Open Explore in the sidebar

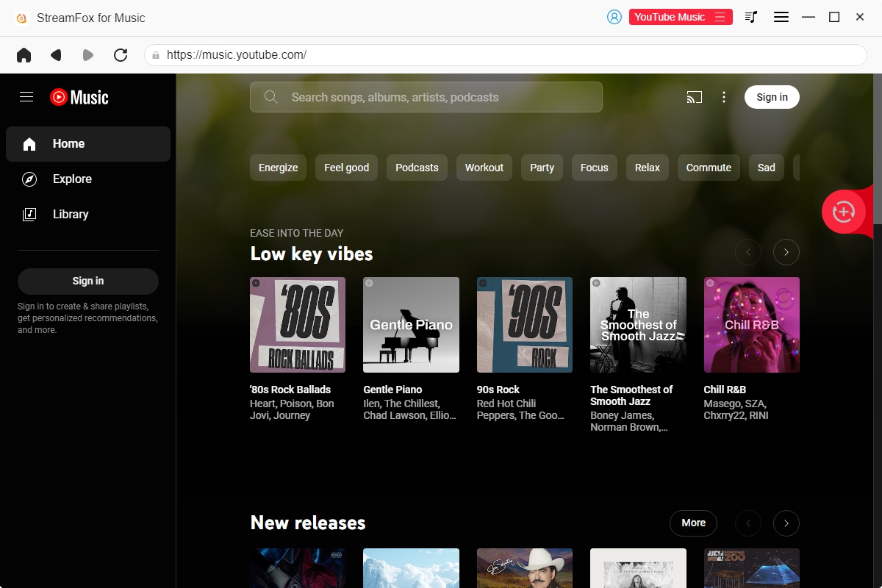88,179
